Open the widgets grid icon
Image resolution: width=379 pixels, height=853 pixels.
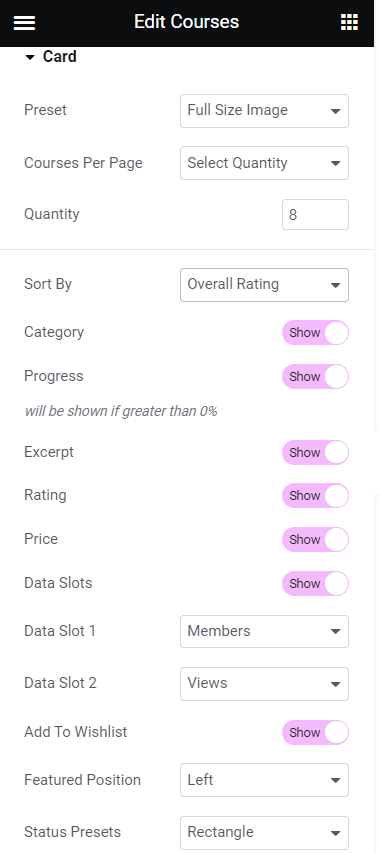(x=349, y=22)
